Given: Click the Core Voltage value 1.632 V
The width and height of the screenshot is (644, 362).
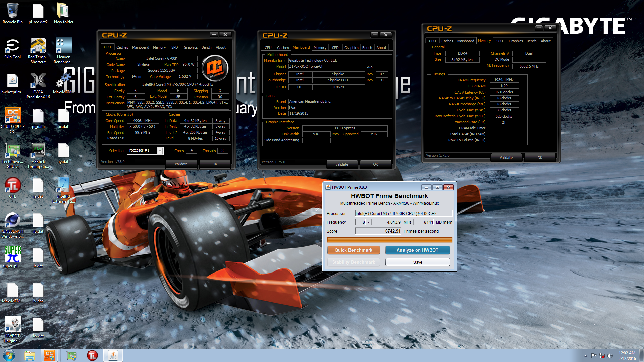Looking at the screenshot, I should pos(185,76).
